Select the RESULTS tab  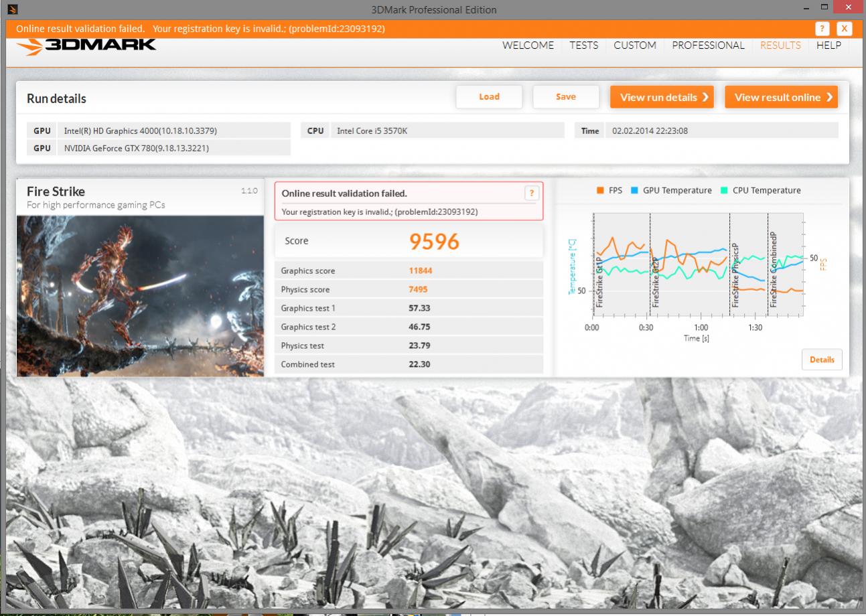[780, 46]
